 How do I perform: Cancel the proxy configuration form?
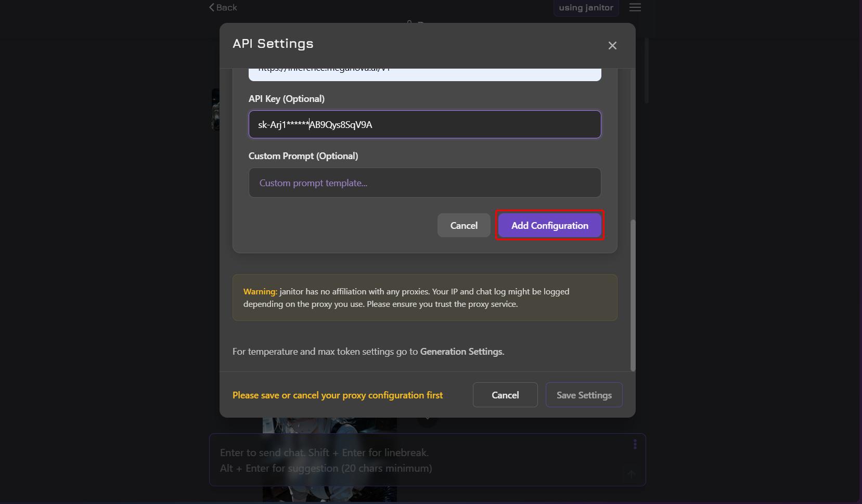pyautogui.click(x=464, y=226)
